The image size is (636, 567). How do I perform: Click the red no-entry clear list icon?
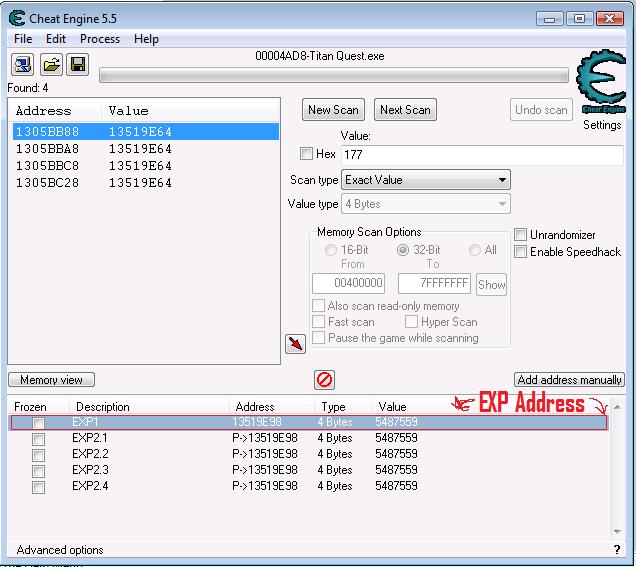click(x=324, y=380)
